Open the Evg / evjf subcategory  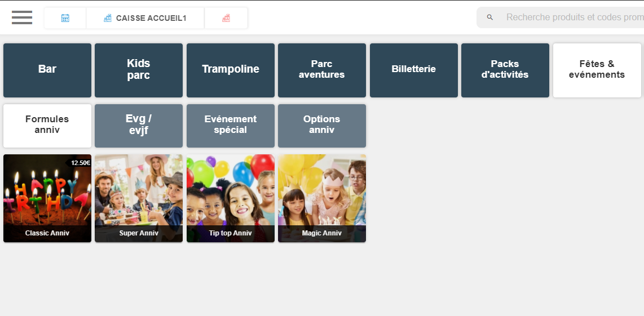pyautogui.click(x=138, y=126)
